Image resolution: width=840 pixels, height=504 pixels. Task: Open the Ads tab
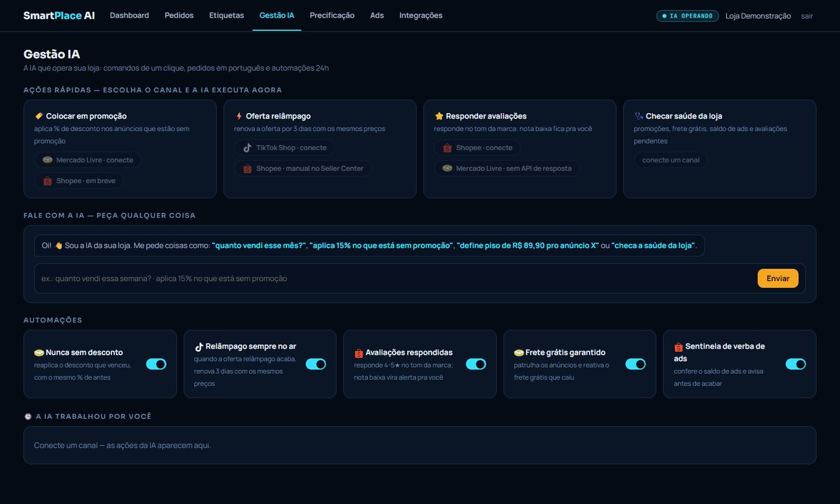pyautogui.click(x=377, y=15)
